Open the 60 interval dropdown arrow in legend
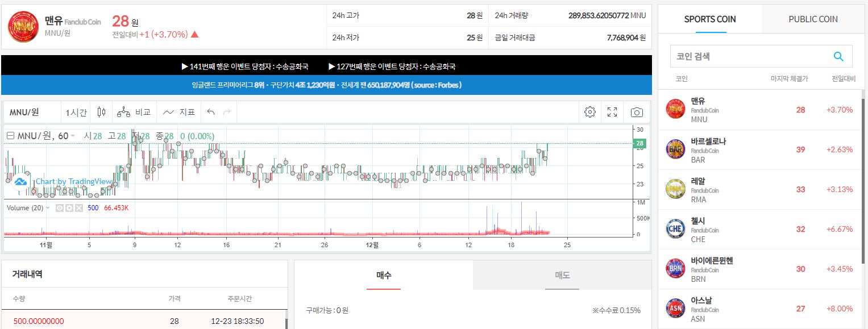This screenshot has width=868, height=329. [x=73, y=136]
